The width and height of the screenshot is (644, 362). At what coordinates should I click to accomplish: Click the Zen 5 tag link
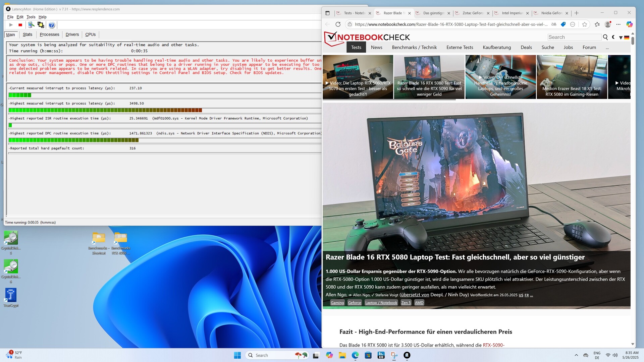(406, 303)
